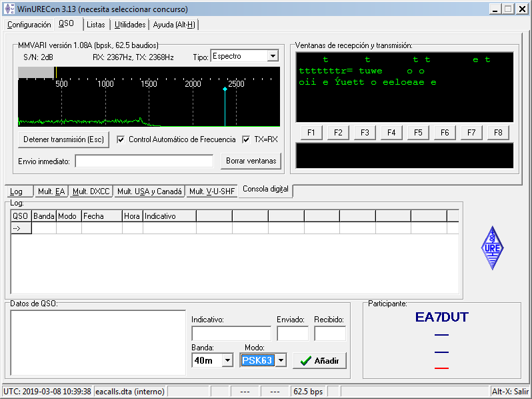The image size is (532, 399).
Task: Click the frequency marker in spectrum display
Action: click(x=225, y=89)
